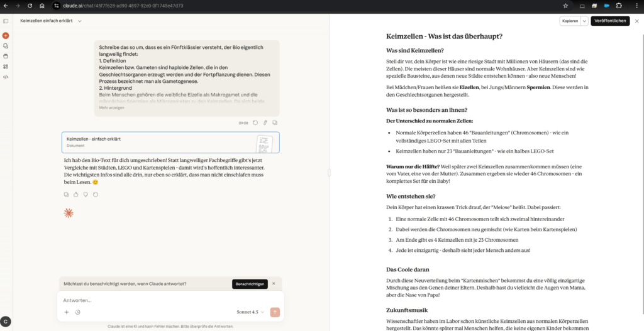Dismiss the notification prompt banner
The image size is (644, 331).
273,284
